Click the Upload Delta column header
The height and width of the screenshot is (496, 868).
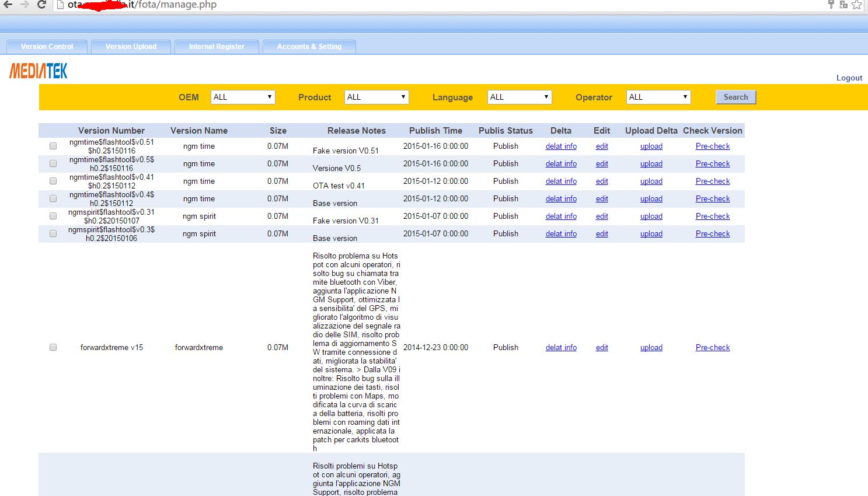651,131
